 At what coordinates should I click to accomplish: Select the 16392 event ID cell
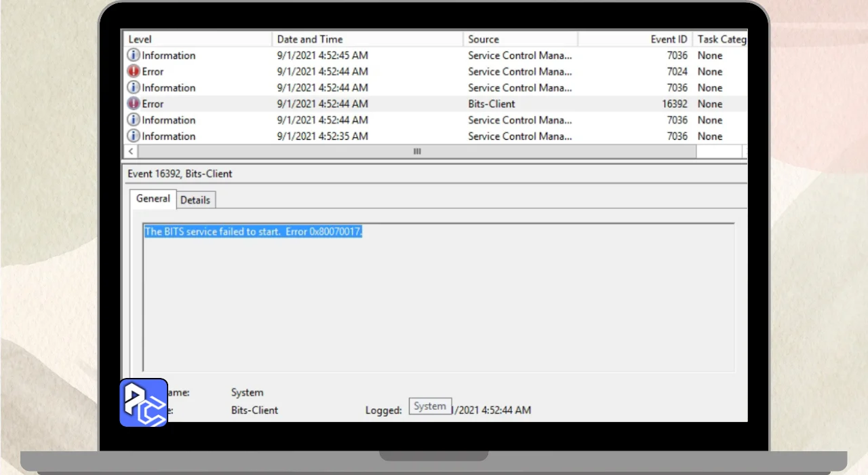point(674,104)
